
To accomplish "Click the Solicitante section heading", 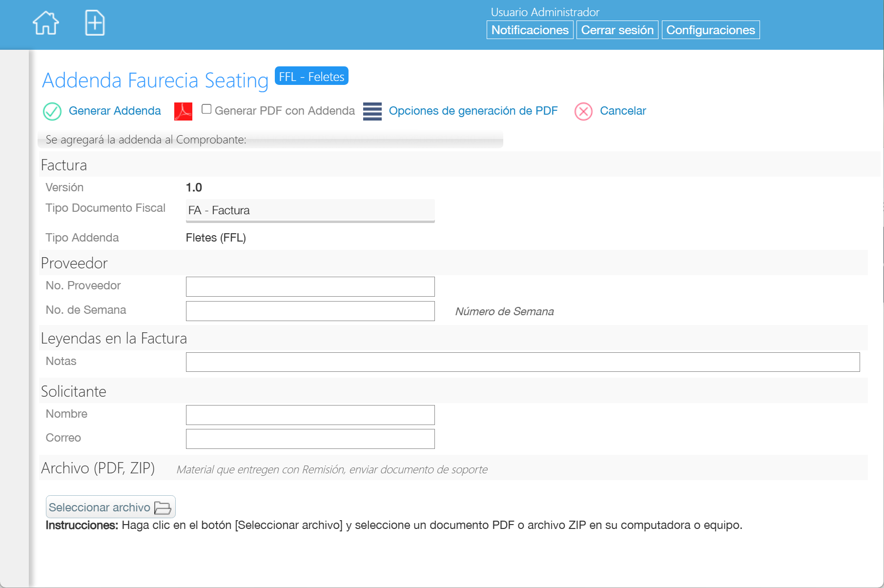I will pyautogui.click(x=74, y=391).
